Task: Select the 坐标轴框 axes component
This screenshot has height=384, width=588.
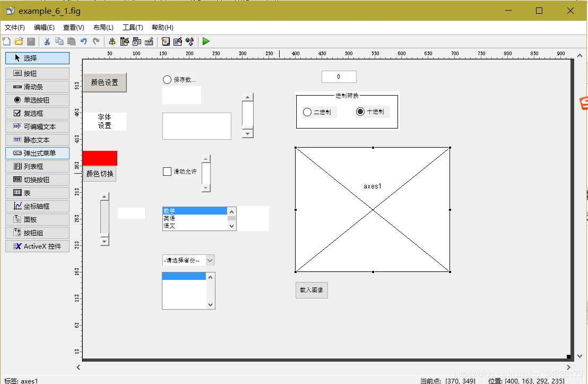Action: click(38, 206)
